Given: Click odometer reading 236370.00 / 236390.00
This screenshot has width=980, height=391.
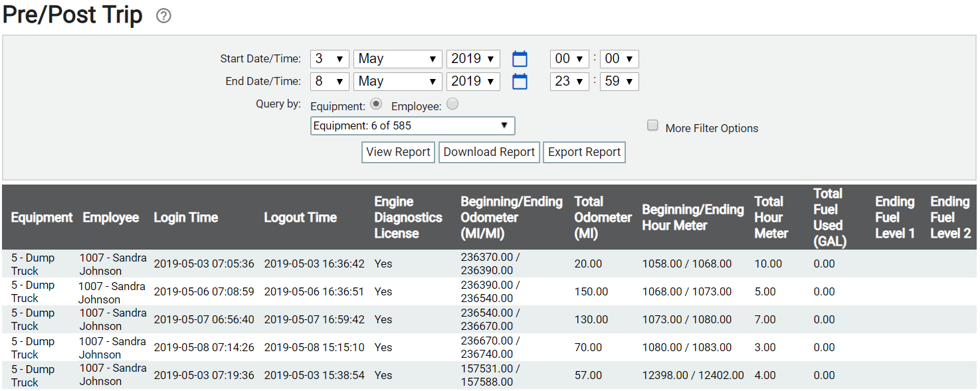Looking at the screenshot, I should click(x=490, y=264).
